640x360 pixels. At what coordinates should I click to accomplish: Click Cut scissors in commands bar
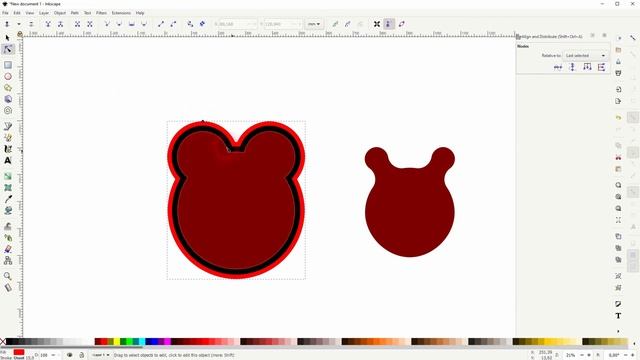618,157
